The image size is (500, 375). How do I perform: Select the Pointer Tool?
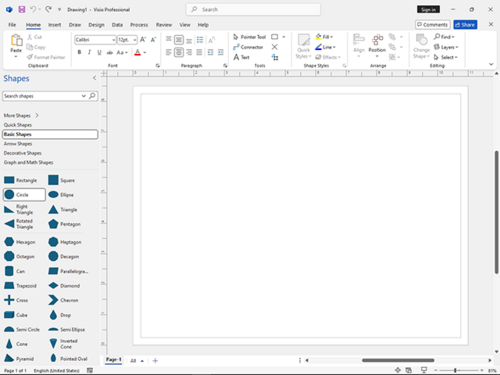click(x=249, y=37)
